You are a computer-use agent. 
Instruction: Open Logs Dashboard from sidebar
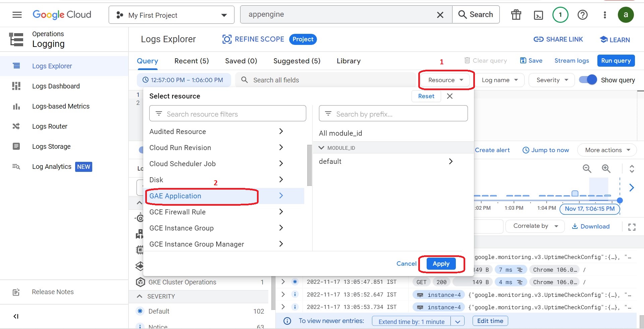[x=56, y=86]
